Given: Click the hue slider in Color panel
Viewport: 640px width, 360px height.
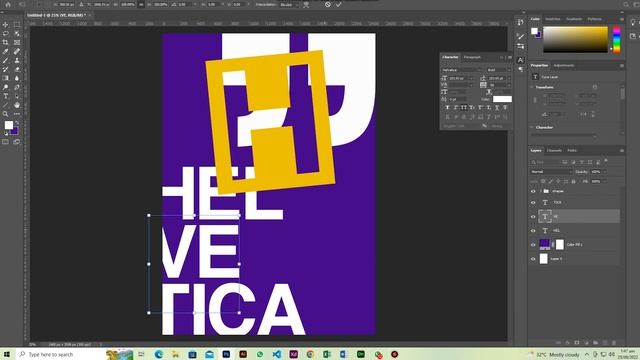Looking at the screenshot, I should click(x=616, y=40).
